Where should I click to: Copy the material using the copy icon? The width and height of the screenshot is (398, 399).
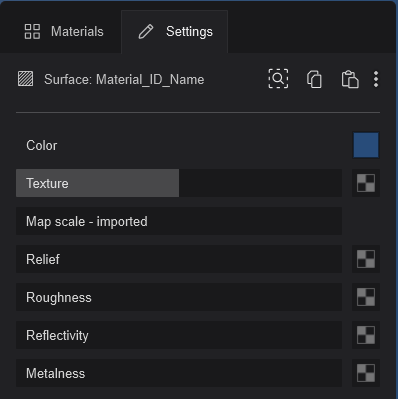(x=314, y=79)
